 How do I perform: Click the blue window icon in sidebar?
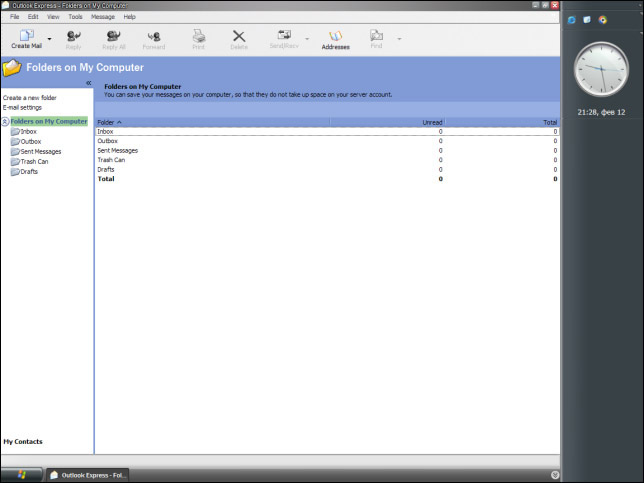click(587, 20)
